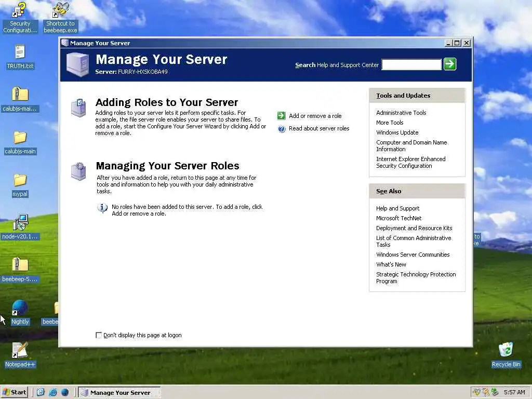Viewport: 532px width, 399px height.
Task: Open Read about server roles link
Action: click(319, 129)
